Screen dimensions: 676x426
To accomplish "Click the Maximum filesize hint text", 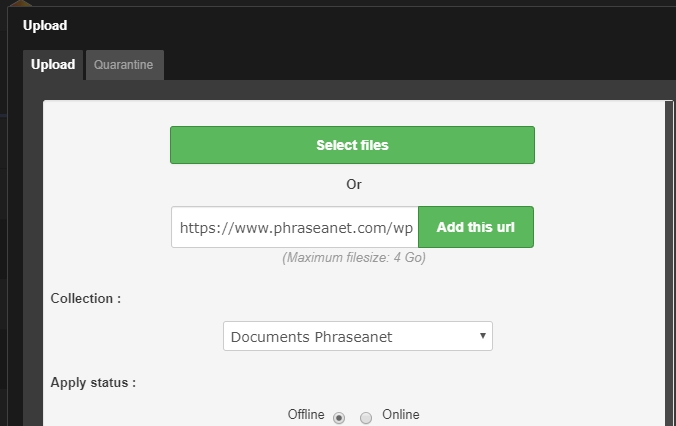I will click(354, 258).
